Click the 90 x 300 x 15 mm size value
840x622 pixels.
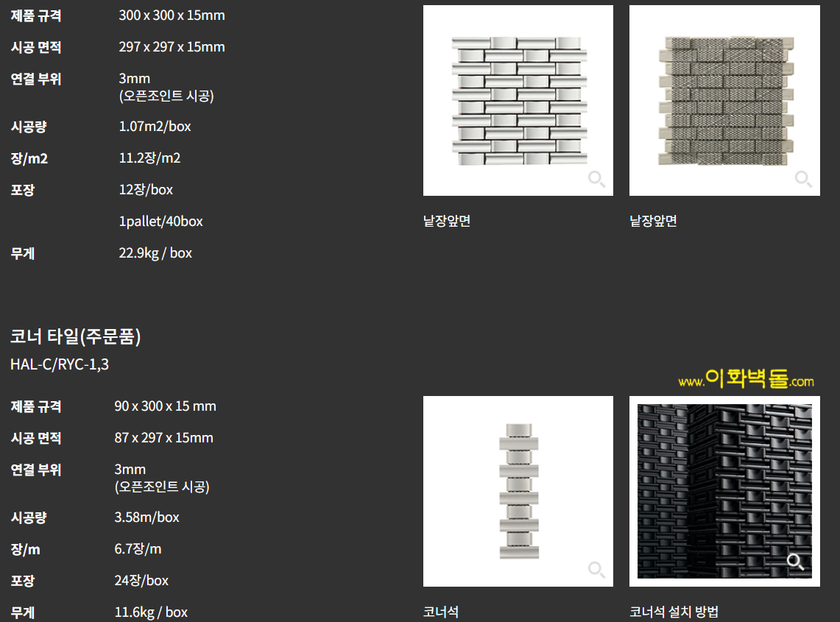[x=165, y=406]
